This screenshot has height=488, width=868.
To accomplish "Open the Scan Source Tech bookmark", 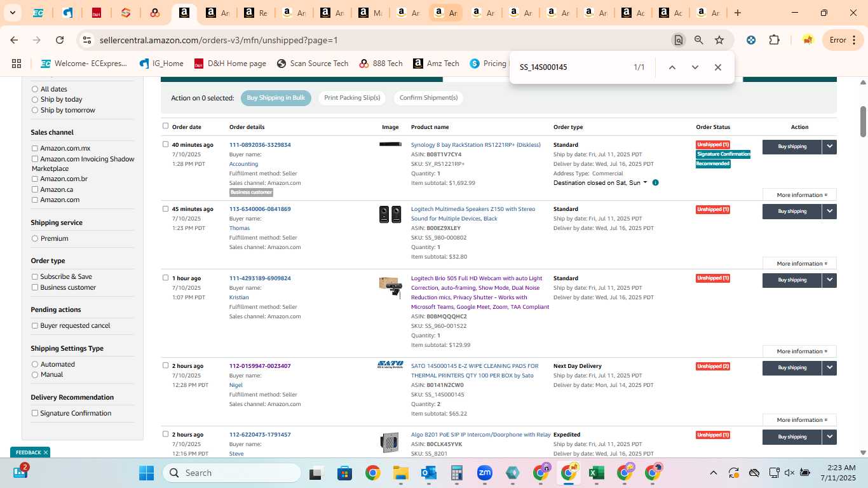I will point(313,64).
